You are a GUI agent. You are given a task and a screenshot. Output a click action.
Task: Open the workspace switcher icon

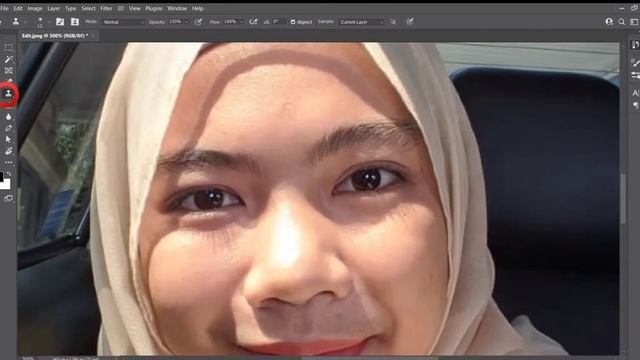(635, 22)
